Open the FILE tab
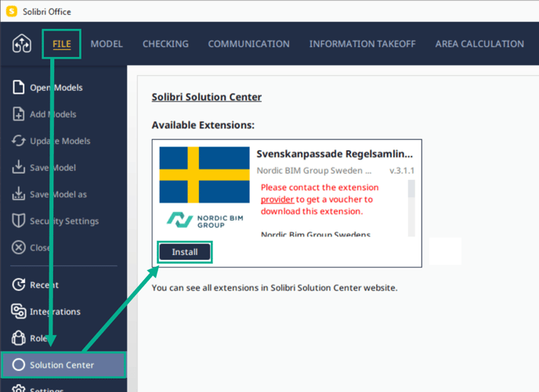539x392 pixels. pyautogui.click(x=62, y=44)
